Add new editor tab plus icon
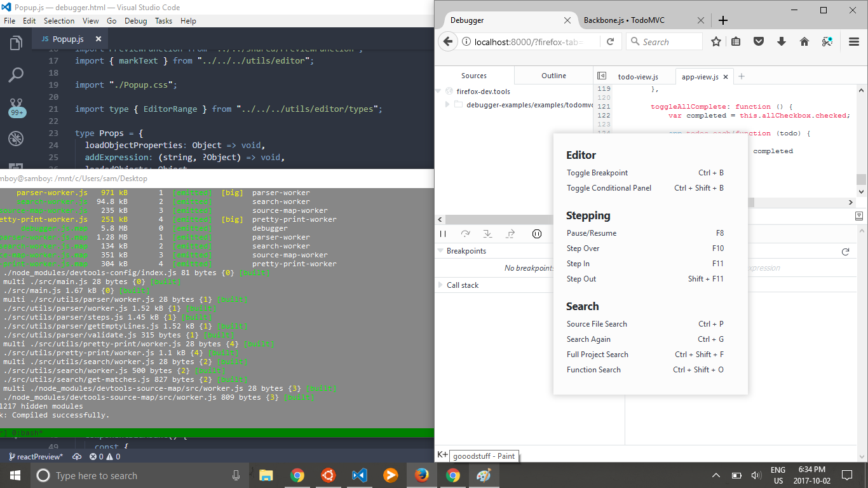Image resolution: width=868 pixels, height=488 pixels. click(741, 76)
